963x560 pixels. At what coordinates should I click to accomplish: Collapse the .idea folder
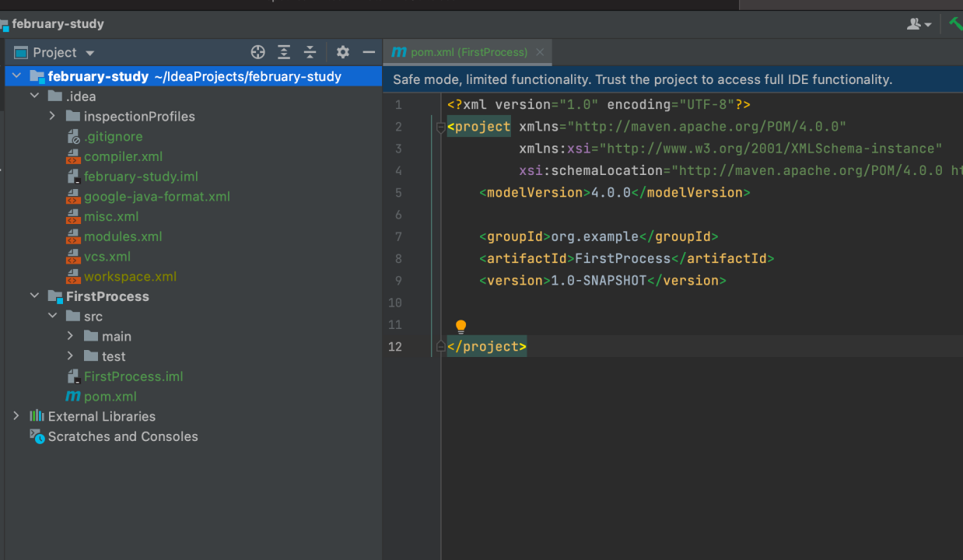[34, 96]
